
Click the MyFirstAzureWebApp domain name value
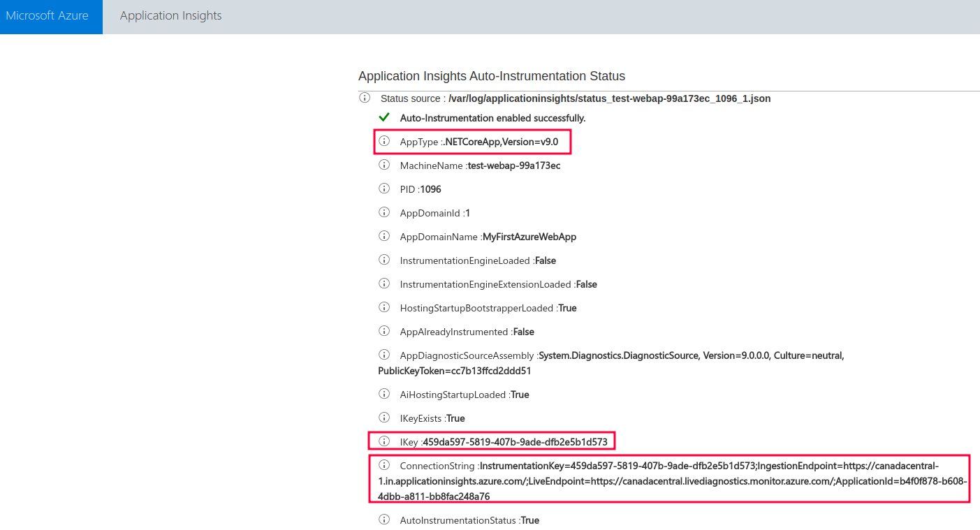click(x=529, y=237)
